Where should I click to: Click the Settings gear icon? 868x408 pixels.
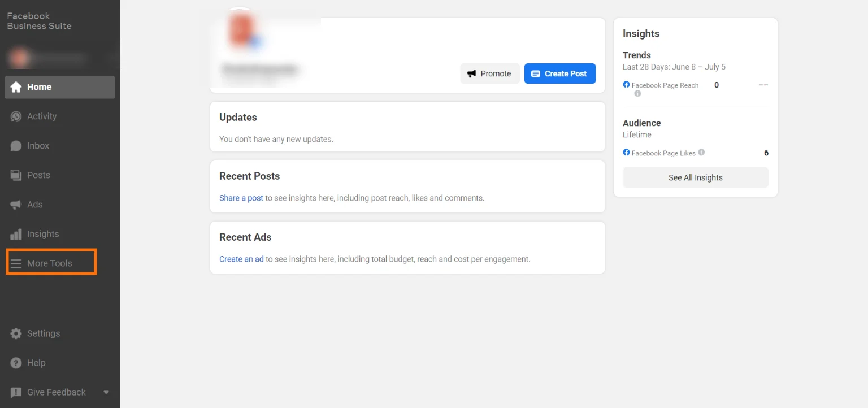[16, 333]
